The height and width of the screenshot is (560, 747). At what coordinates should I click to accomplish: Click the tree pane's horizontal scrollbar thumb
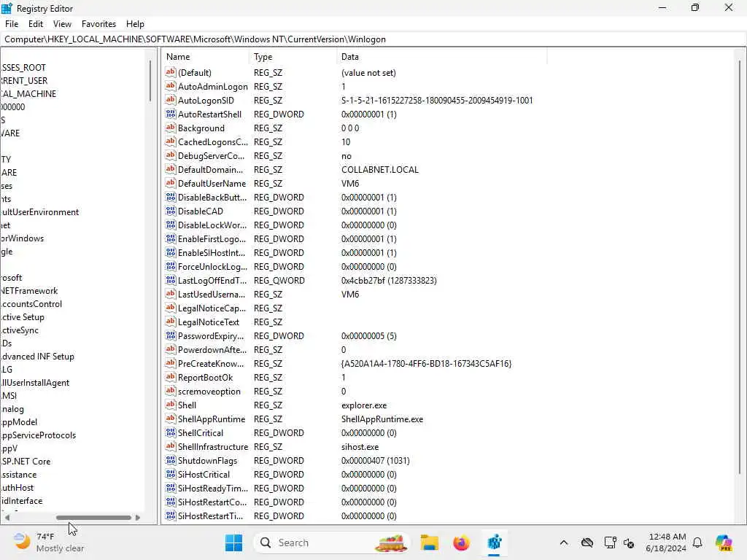[x=93, y=518]
